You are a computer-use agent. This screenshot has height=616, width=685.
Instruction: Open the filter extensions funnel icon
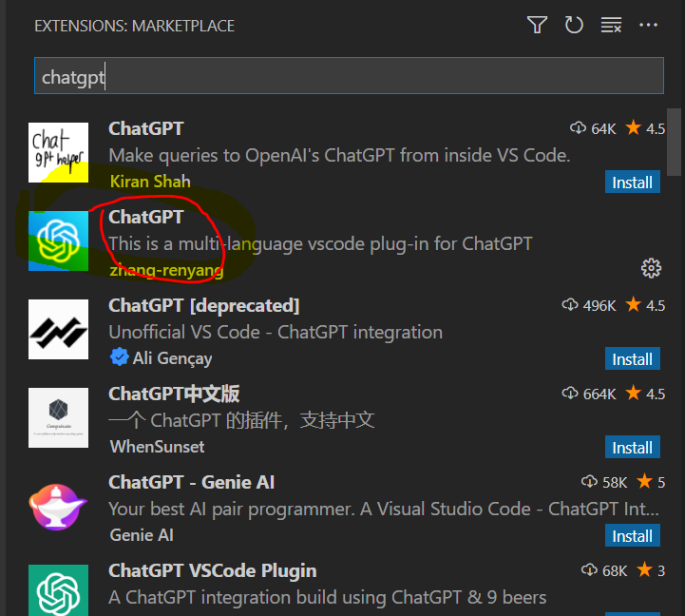tap(537, 25)
